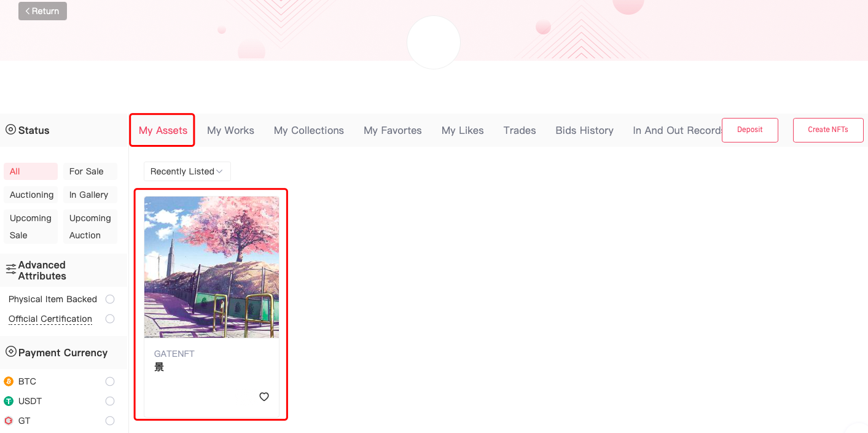Select BTC payment currency radio
Viewport: 868px width, 433px height.
[x=110, y=381]
